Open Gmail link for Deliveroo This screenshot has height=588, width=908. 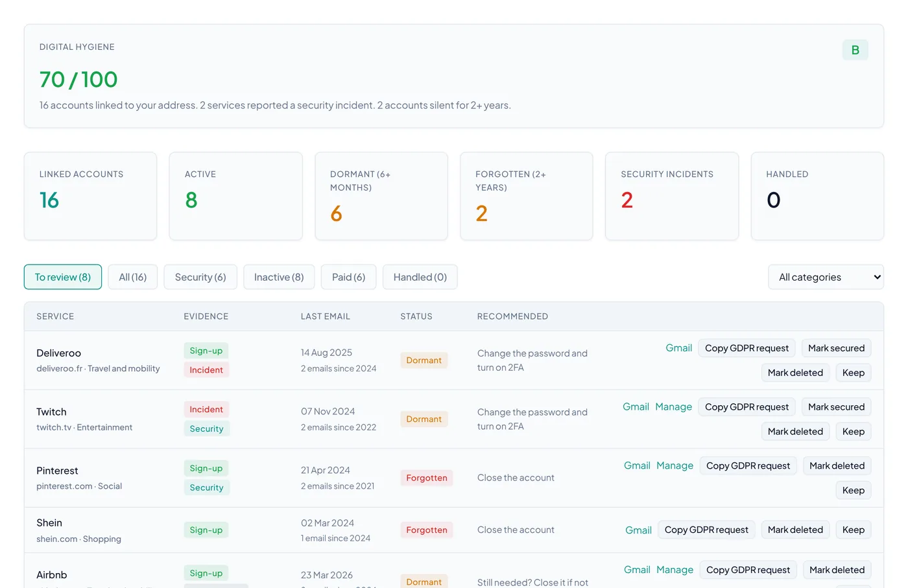[679, 348]
